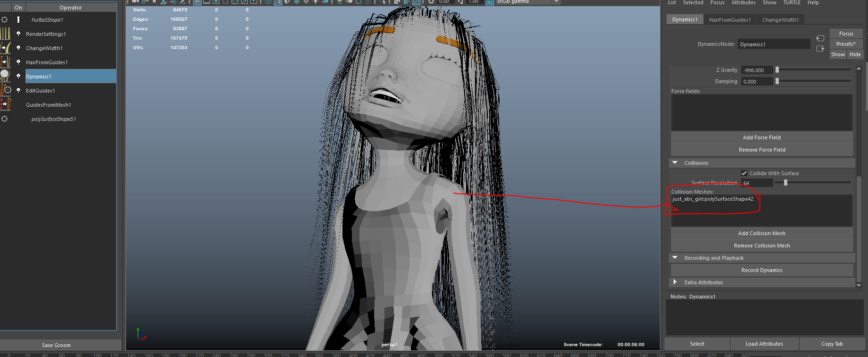The height and width of the screenshot is (357, 868).
Task: Click the Add Collision Mesh button
Action: tap(761, 233)
